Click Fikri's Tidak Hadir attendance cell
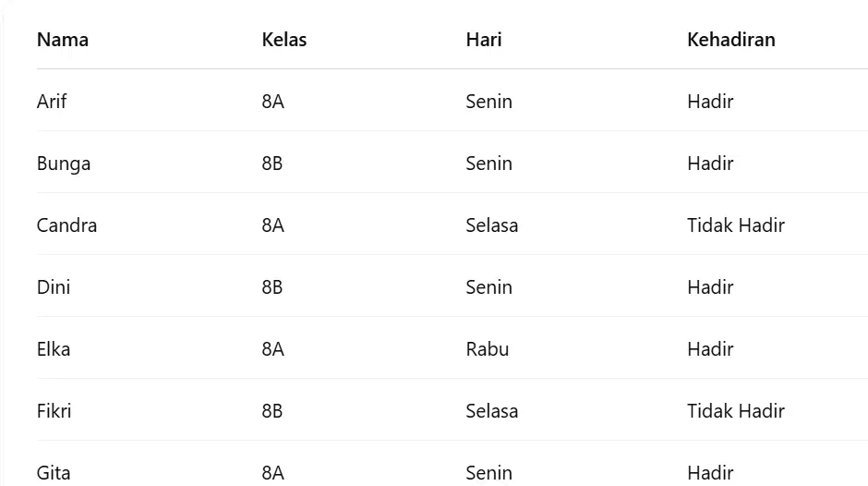Image resolution: width=868 pixels, height=486 pixels. tap(736, 411)
